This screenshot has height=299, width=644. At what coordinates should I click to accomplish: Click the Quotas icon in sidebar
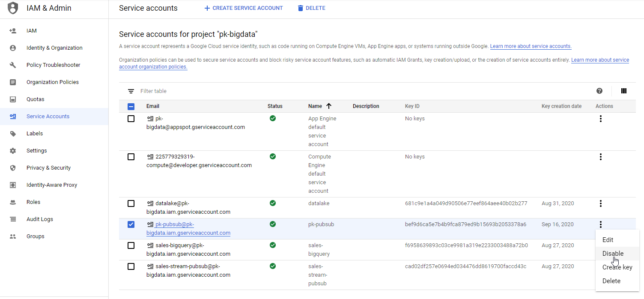point(13,99)
